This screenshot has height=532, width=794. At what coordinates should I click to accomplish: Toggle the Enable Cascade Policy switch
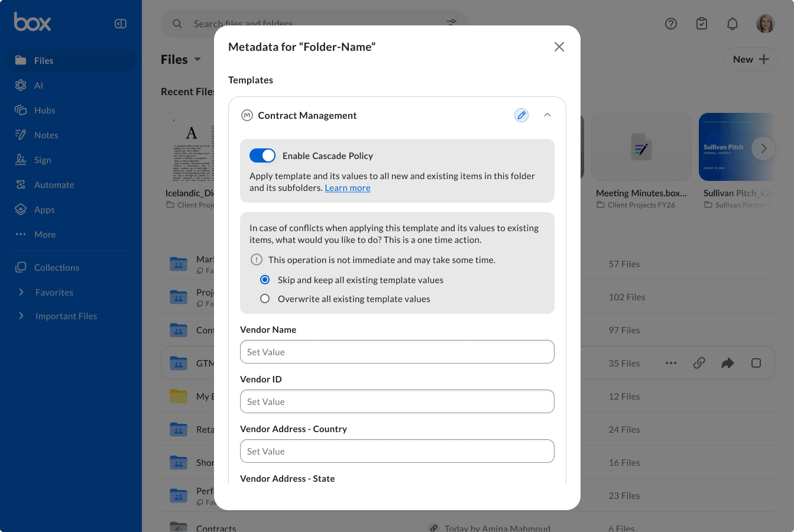tap(262, 155)
